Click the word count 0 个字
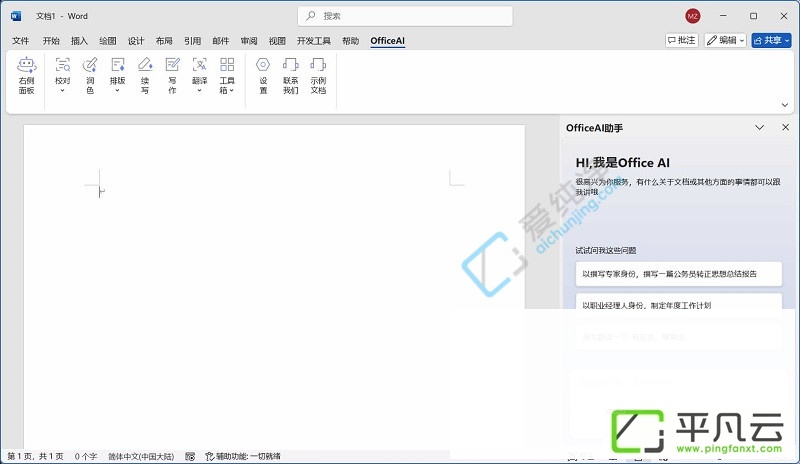This screenshot has width=800, height=464. click(86, 456)
